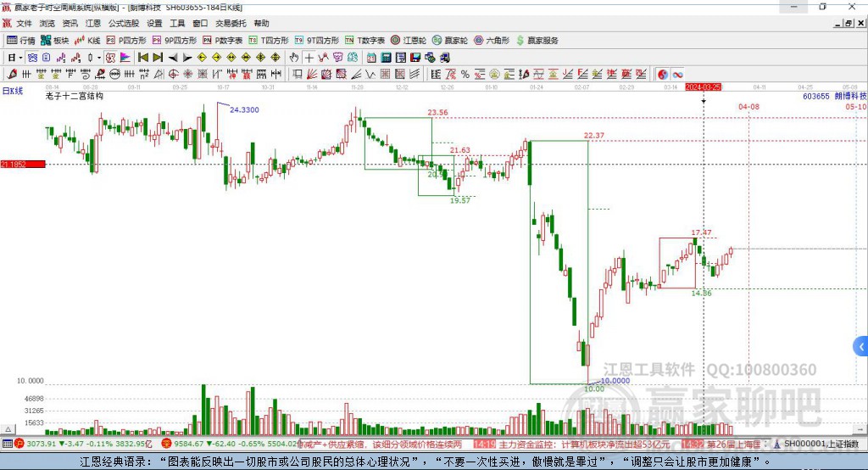
Task: Step chart left with black left arrow
Action: coord(173,58)
